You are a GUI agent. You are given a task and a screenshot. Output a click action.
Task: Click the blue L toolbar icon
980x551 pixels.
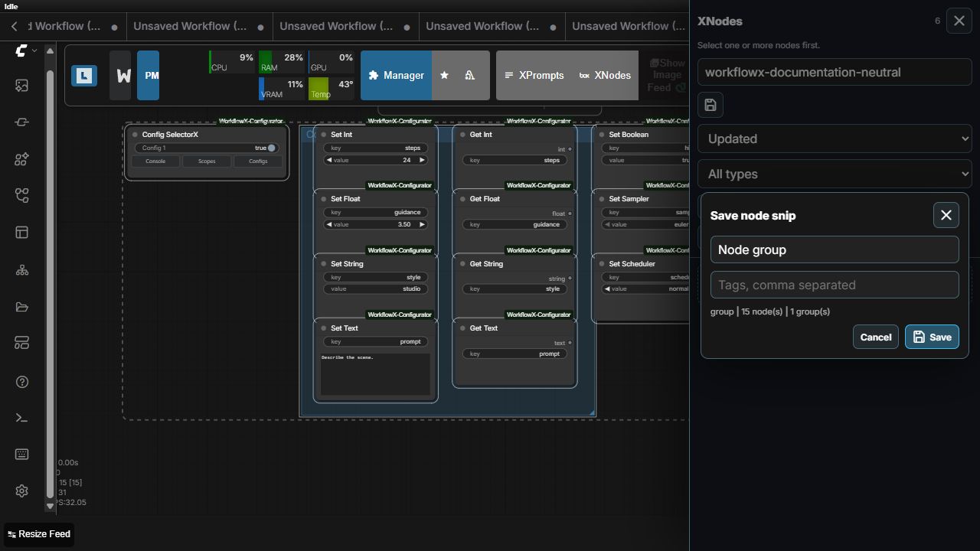pos(84,75)
